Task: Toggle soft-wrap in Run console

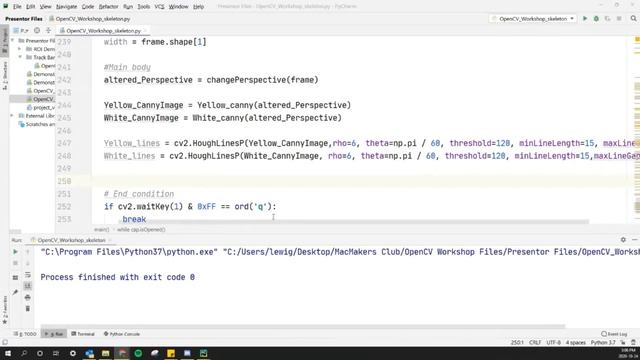Action: click(x=28, y=275)
